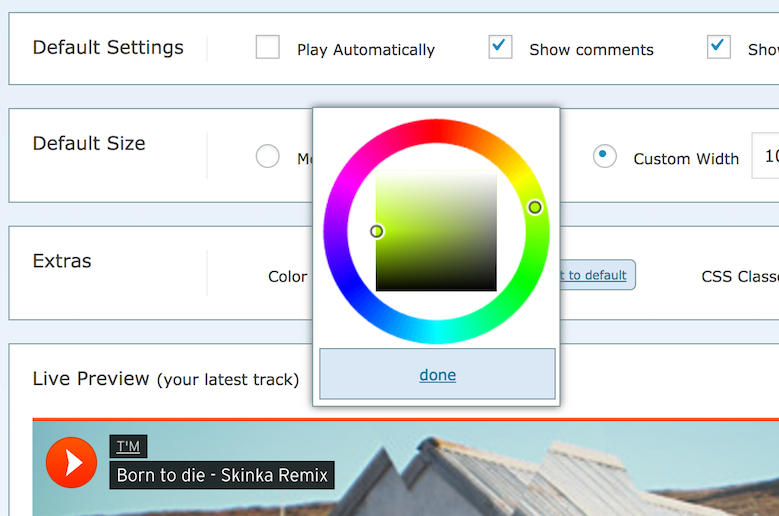Click the done link in color picker
This screenshot has width=779, height=516.
click(x=437, y=374)
